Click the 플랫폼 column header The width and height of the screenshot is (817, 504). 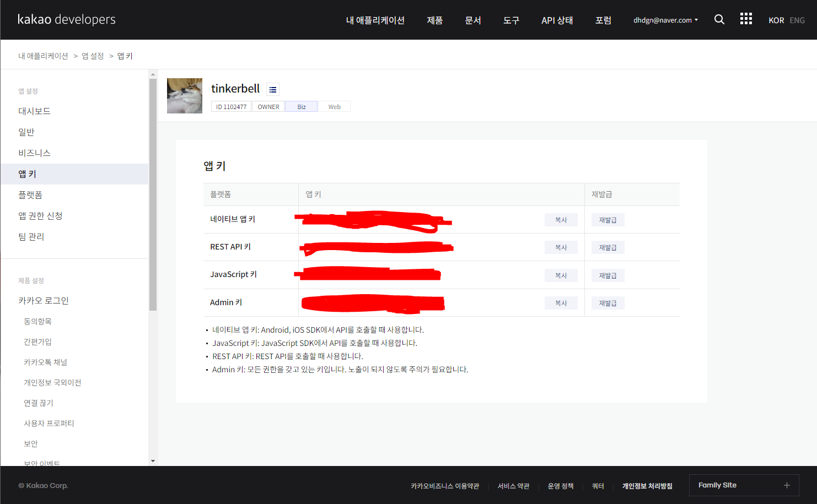pos(221,194)
